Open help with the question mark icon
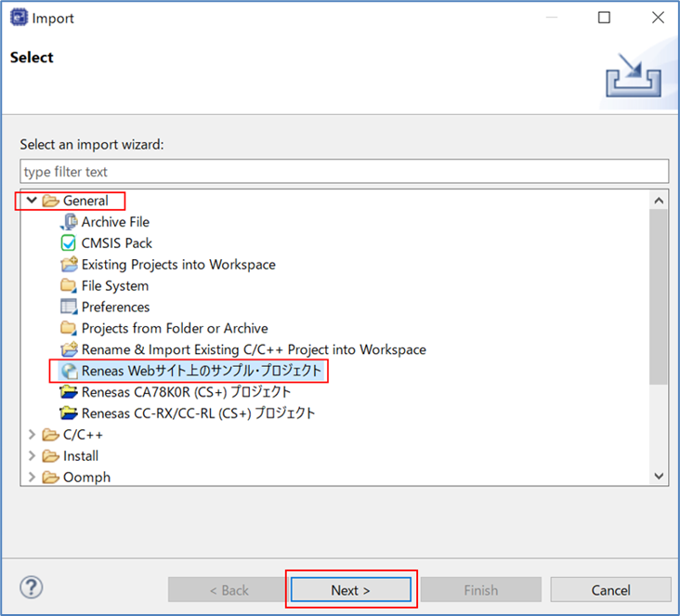The image size is (680, 616). [32, 587]
